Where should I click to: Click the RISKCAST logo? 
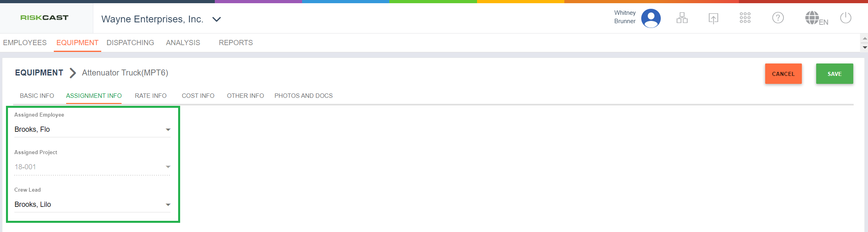coord(44,18)
